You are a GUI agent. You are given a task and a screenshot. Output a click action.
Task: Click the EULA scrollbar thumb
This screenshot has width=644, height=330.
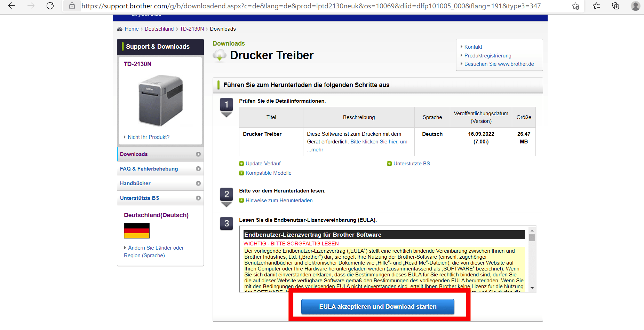[x=532, y=237]
